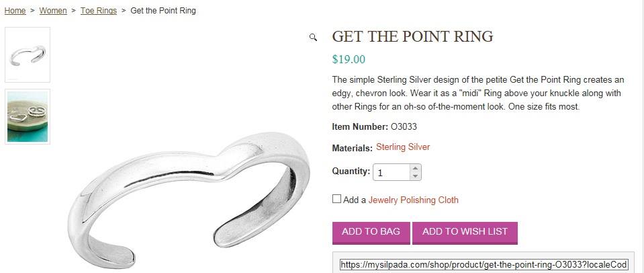This screenshot has width=644, height=273.
Task: Click the GET THE POINT RING heading
Action: point(412,36)
